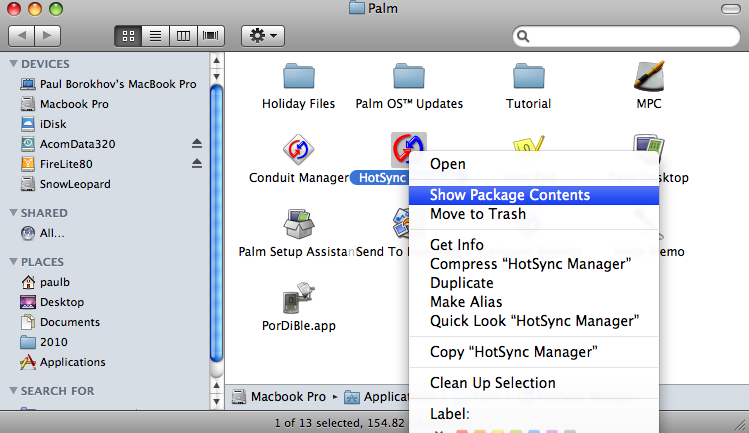
Task: Select the Send To app icon
Action: 401,224
